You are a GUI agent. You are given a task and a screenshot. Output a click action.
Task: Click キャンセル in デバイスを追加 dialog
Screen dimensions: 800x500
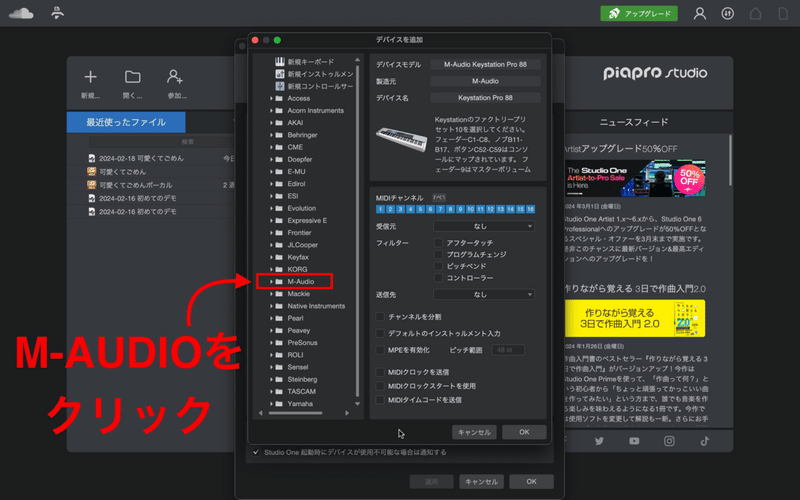point(474,432)
